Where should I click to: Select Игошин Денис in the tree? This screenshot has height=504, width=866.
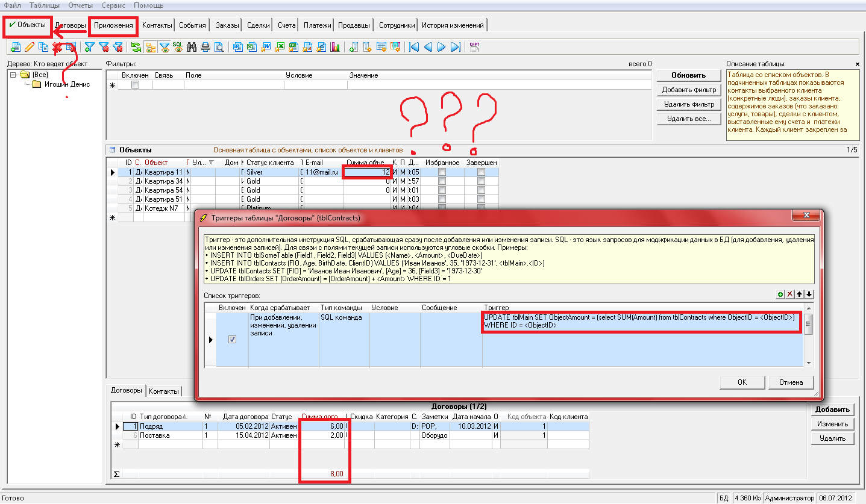(x=67, y=84)
